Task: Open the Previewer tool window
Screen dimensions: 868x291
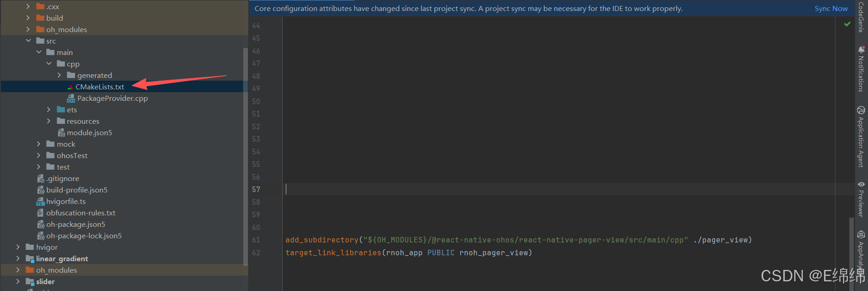Action: [x=861, y=199]
